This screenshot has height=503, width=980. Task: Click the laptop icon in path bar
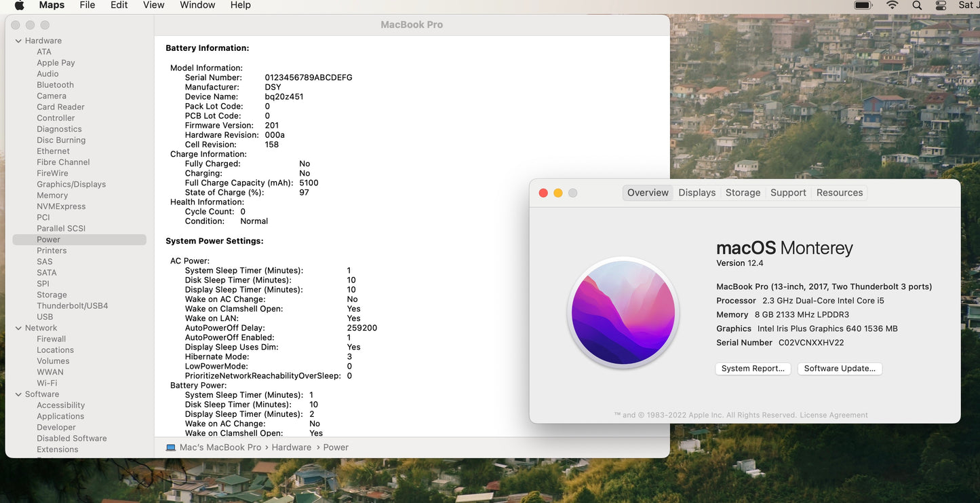coord(171,447)
